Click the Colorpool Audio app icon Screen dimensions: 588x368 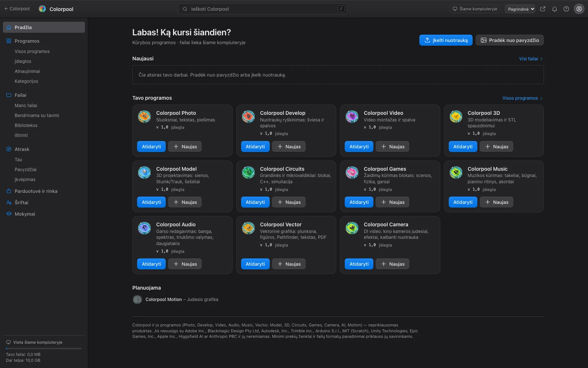(x=144, y=228)
